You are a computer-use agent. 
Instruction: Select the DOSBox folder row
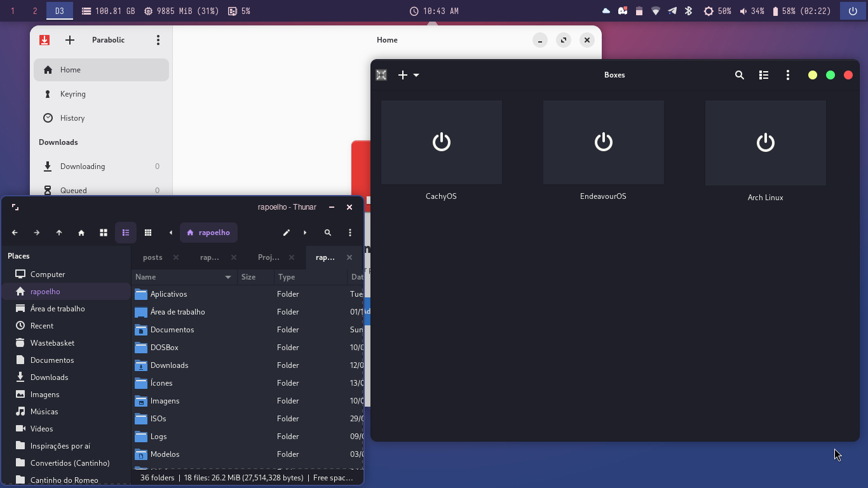coord(248,348)
